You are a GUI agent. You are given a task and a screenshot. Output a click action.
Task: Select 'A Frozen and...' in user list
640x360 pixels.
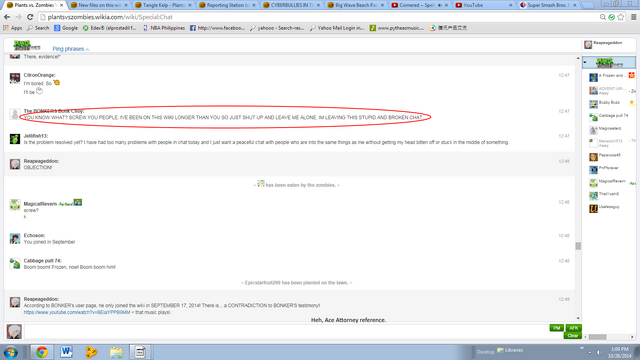point(611,76)
